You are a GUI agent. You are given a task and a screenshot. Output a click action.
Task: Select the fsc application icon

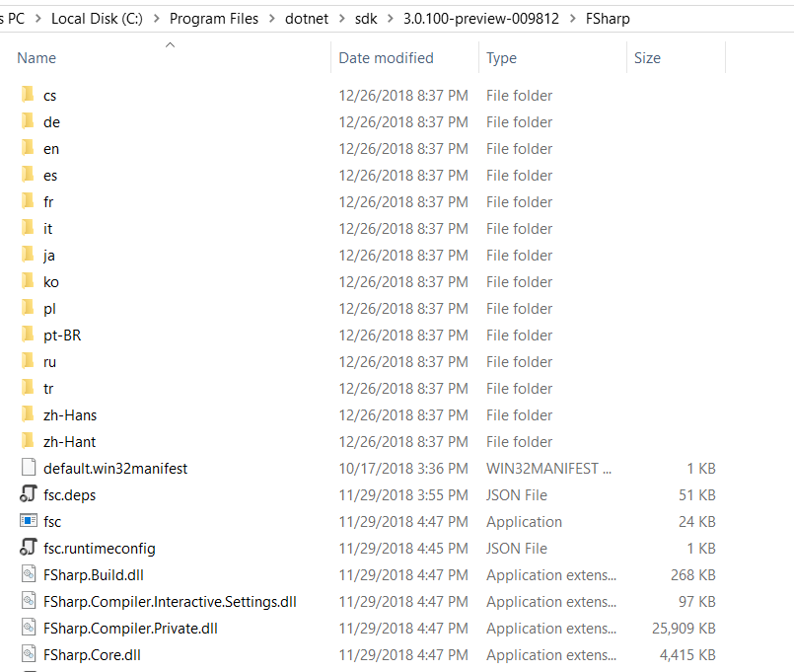(29, 520)
